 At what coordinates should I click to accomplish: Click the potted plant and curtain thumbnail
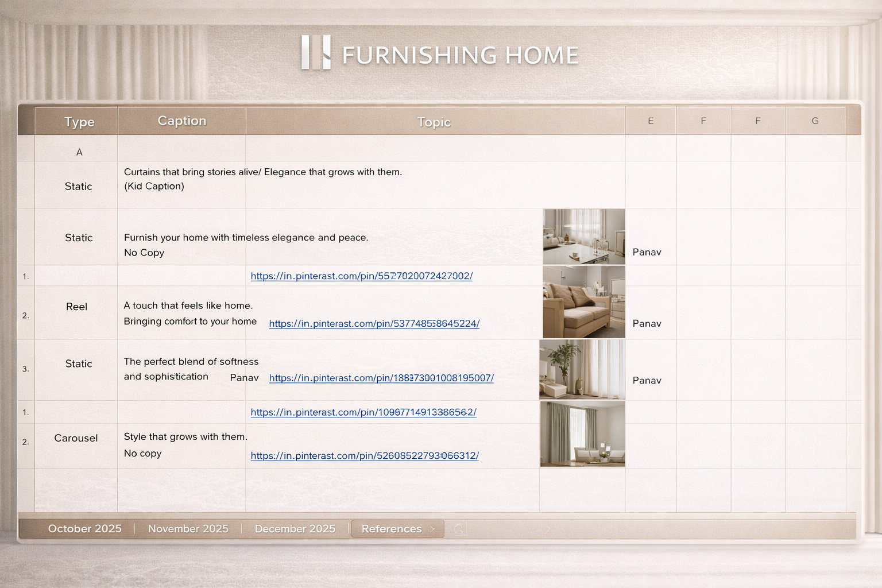582,369
